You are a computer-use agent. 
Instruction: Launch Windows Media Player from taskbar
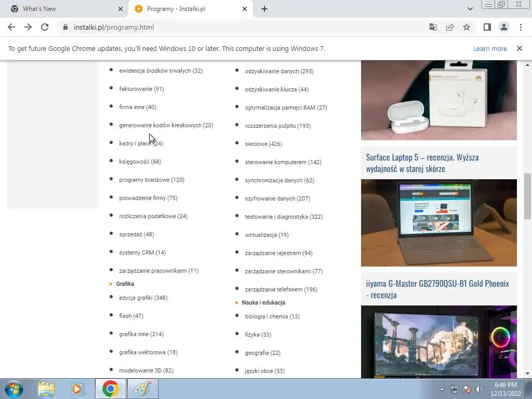pyautogui.click(x=77, y=389)
